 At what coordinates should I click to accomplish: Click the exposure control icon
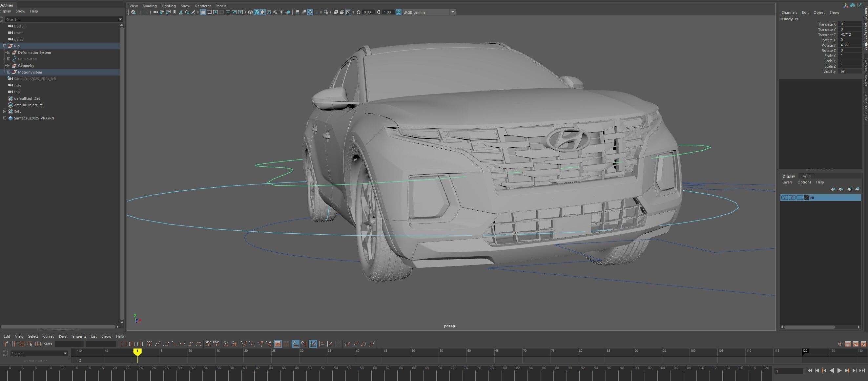coord(359,12)
